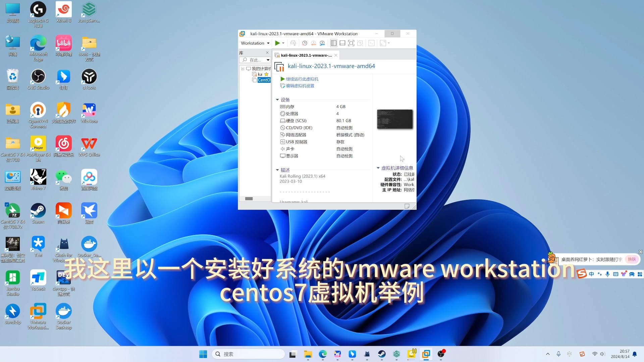This screenshot has width=644, height=362.
Task: Click the Unity mode toolbar icon
Action: pyautogui.click(x=360, y=43)
